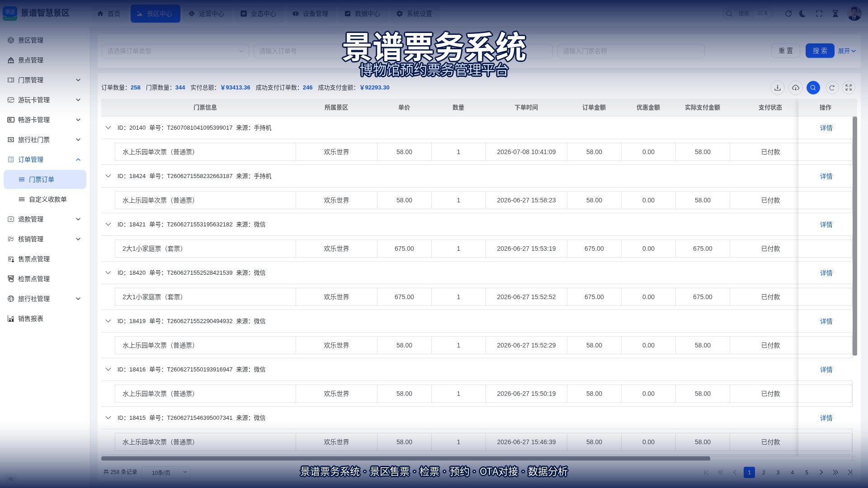Open 景点管理 sidebar entry
Image resolution: width=868 pixels, height=488 pixels.
coord(45,60)
